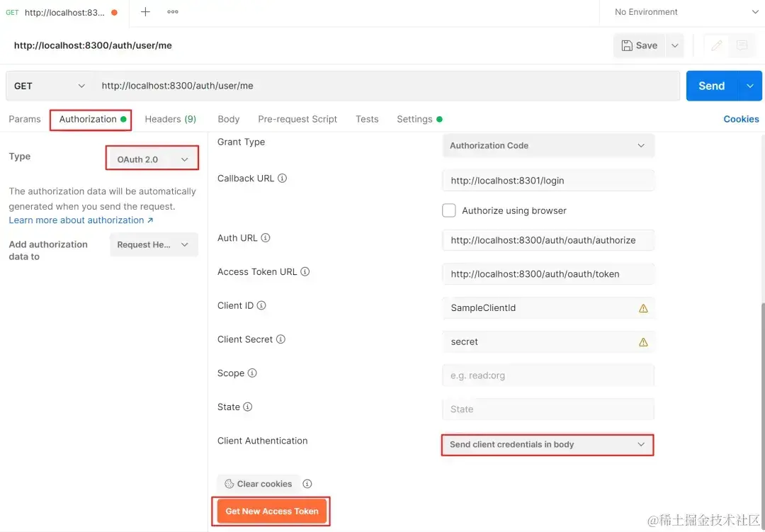Click the info icon beside Scope
The height and width of the screenshot is (532, 765).
(251, 373)
